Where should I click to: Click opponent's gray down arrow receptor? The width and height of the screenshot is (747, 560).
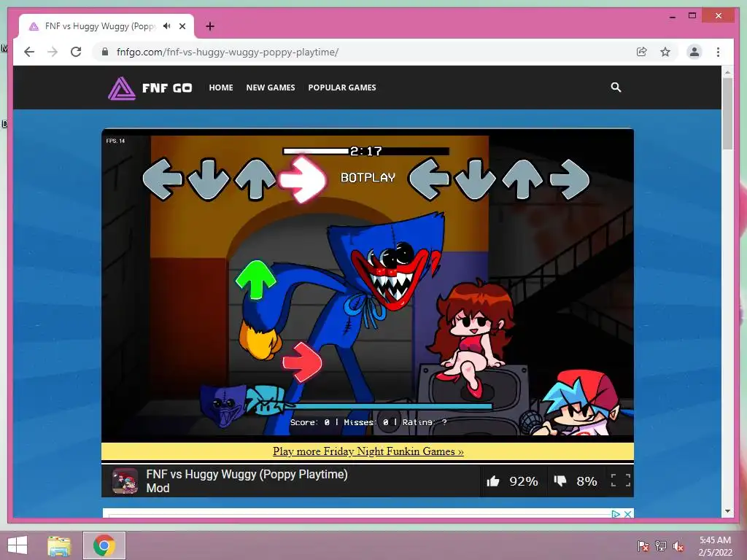tap(208, 179)
